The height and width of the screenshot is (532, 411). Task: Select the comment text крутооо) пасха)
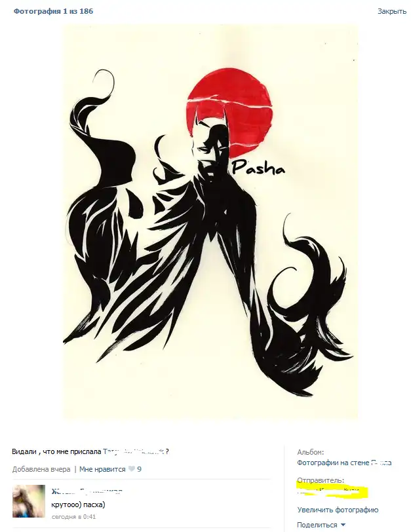click(x=78, y=504)
